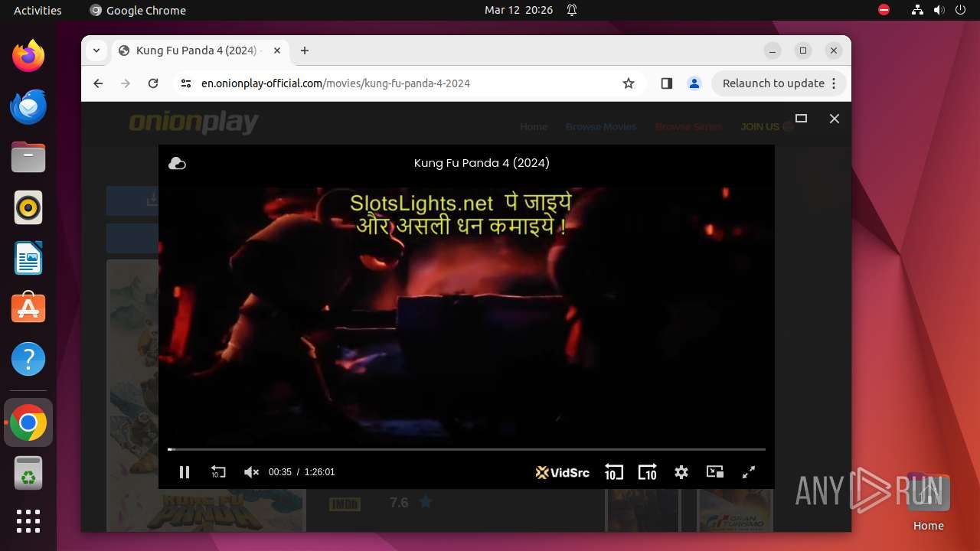Image resolution: width=980 pixels, height=551 pixels.
Task: Rewind video 10 seconds icon next to pause
Action: [x=218, y=472]
